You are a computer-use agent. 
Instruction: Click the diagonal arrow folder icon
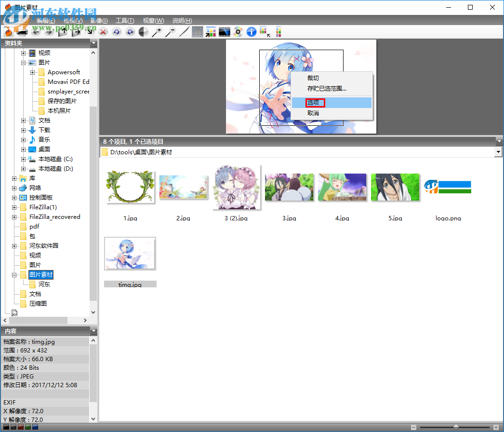click(x=90, y=32)
